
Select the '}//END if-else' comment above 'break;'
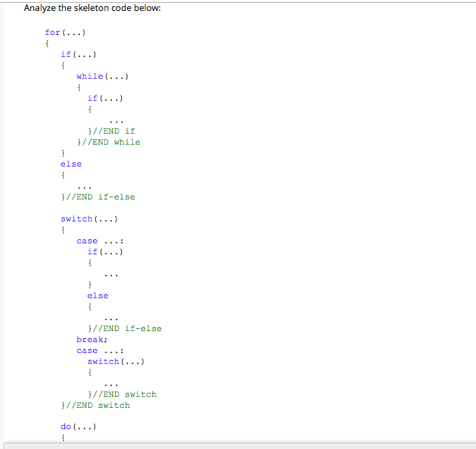[x=125, y=328]
